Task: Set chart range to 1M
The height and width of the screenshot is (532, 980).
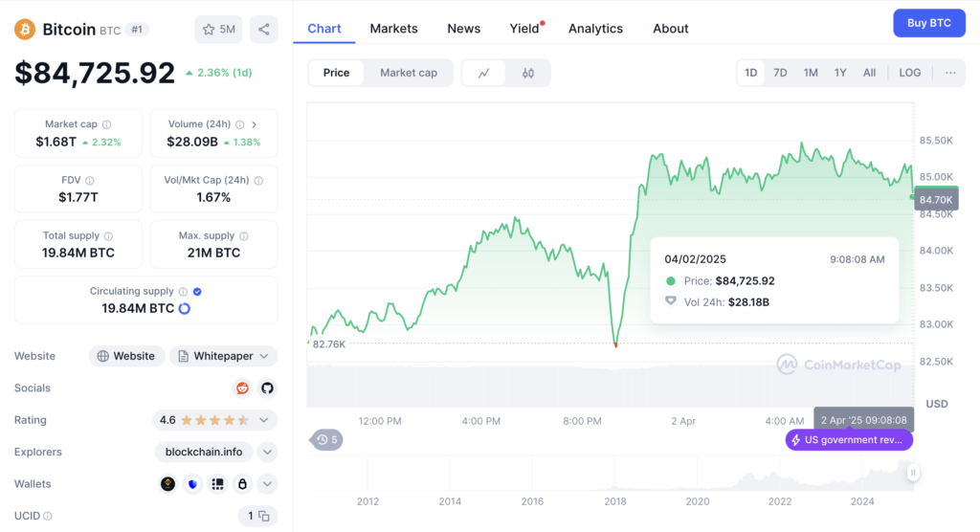Action: point(811,73)
